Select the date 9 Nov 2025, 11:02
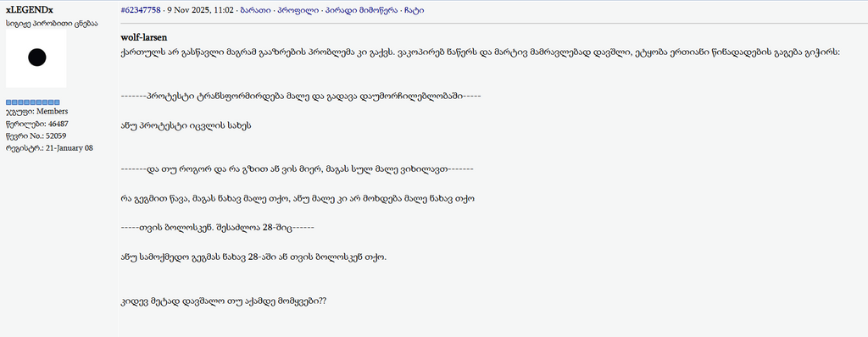This screenshot has height=337, width=868. click(200, 10)
